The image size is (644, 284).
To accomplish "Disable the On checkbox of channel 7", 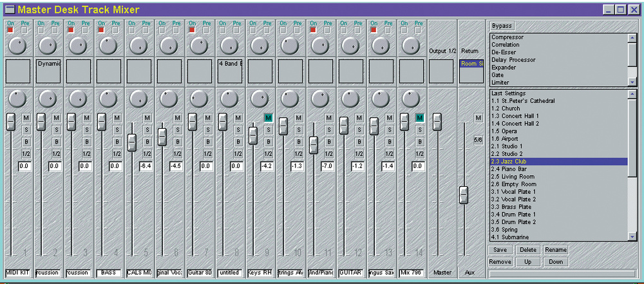I will point(192,30).
